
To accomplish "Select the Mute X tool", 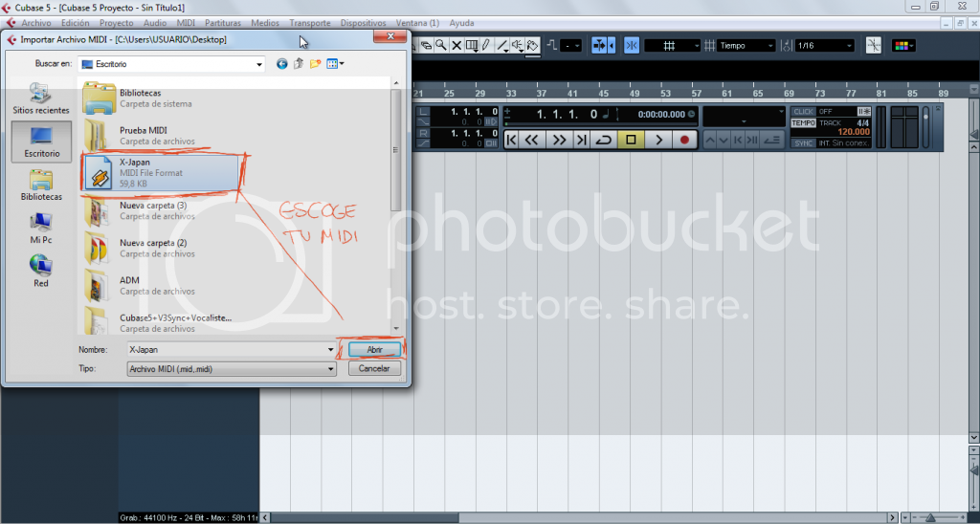I will click(457, 46).
